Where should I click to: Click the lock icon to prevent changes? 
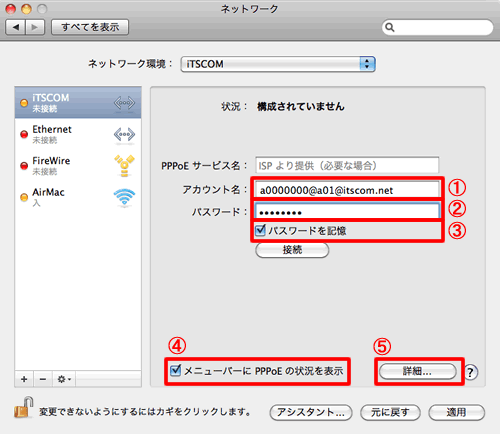[x=24, y=407]
